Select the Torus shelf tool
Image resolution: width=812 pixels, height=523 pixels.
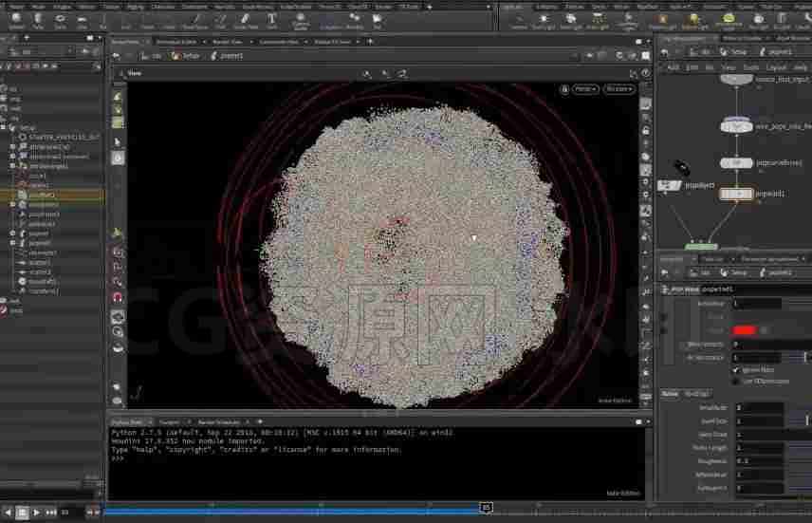click(x=60, y=20)
